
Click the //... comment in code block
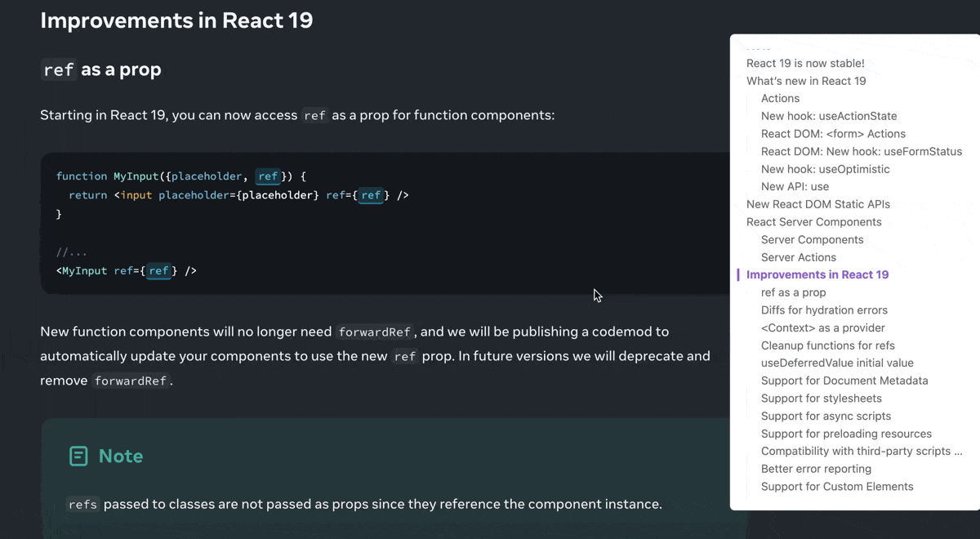72,252
